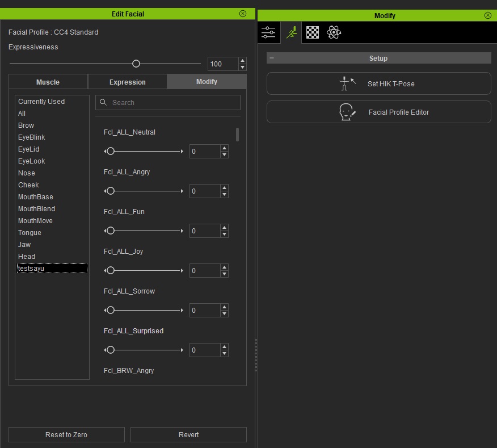Click the Fcl_ALL_Angry slider handle
The height and width of the screenshot is (448, 497).
tap(110, 191)
